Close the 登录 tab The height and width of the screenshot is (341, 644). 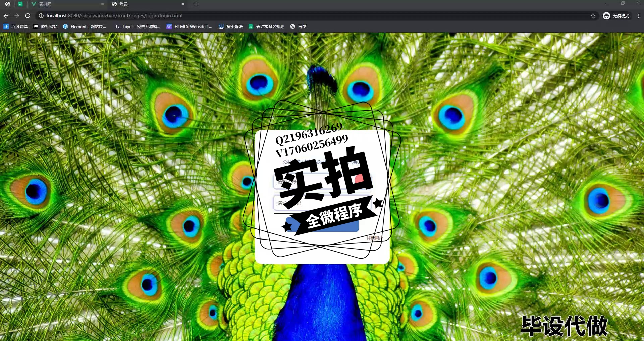(183, 4)
